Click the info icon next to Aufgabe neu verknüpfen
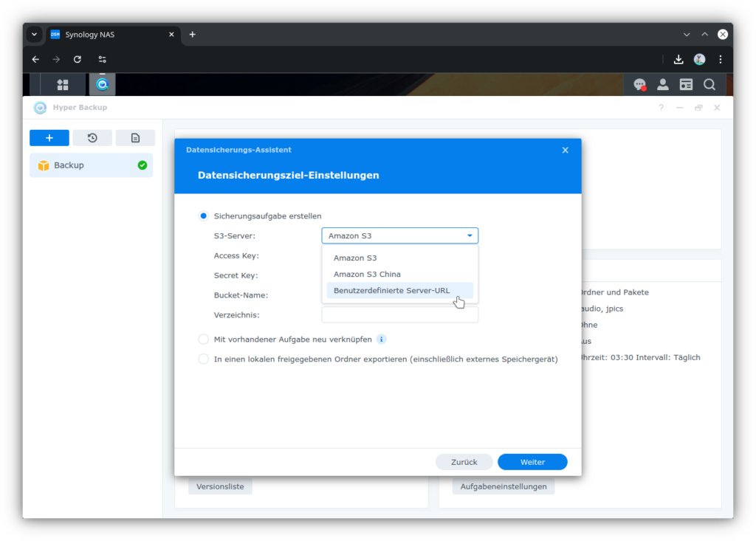 [x=381, y=339]
